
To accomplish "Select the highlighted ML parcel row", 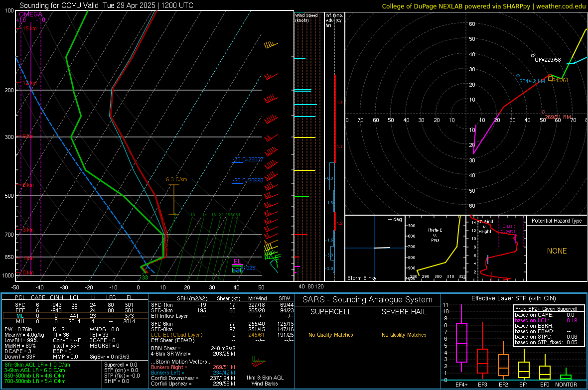I will [74, 316].
